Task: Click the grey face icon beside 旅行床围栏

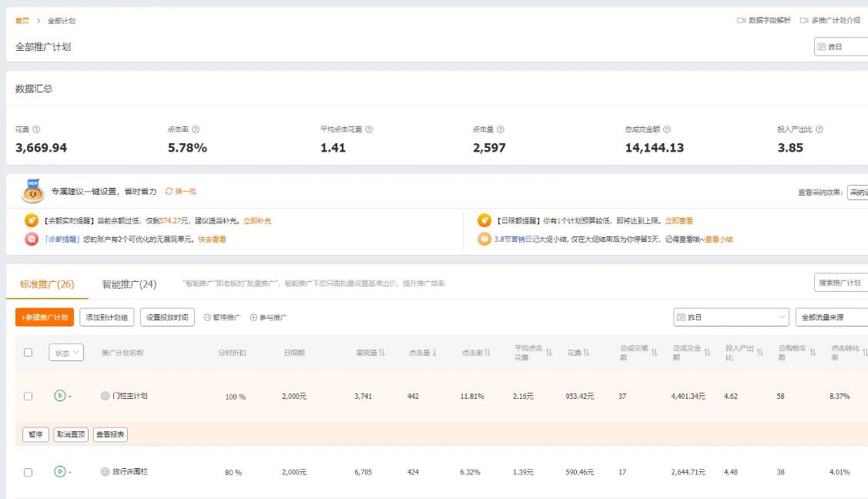Action: (x=106, y=471)
